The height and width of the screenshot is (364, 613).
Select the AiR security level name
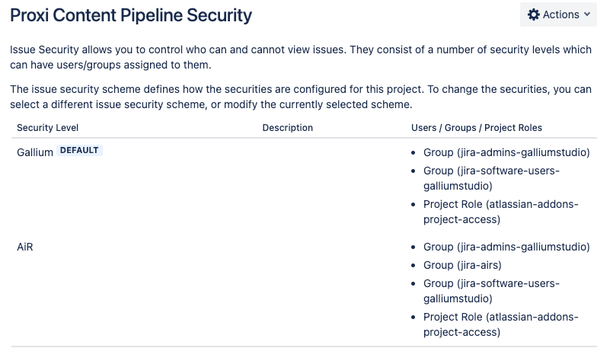coord(25,247)
